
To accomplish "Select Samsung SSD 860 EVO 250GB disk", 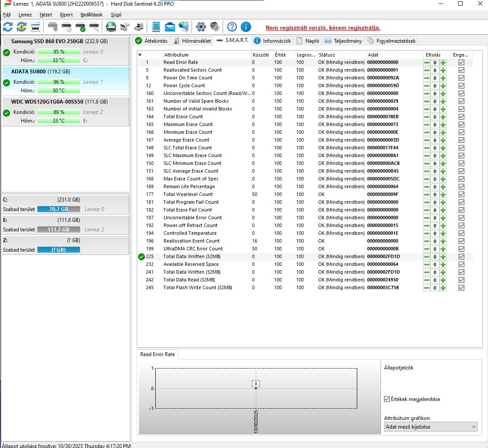I will [65, 51].
